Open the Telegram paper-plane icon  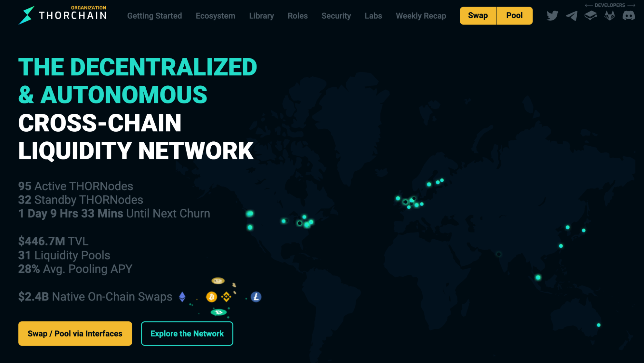pos(572,15)
